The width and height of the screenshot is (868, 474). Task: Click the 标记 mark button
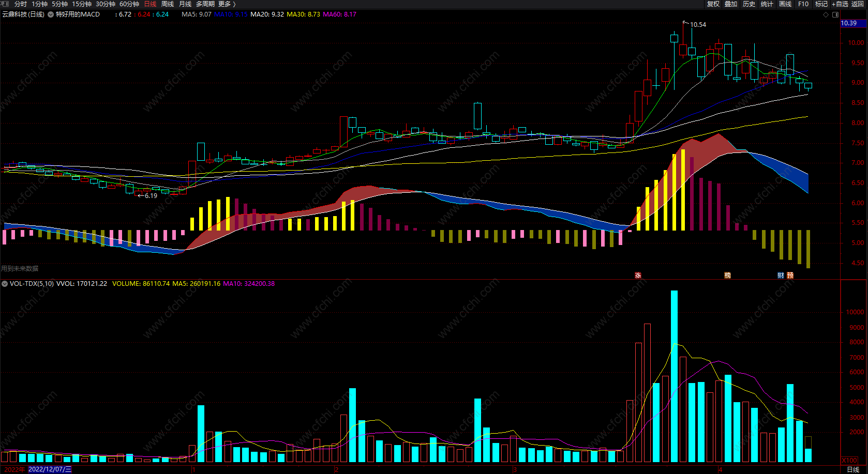pyautogui.click(x=821, y=4)
